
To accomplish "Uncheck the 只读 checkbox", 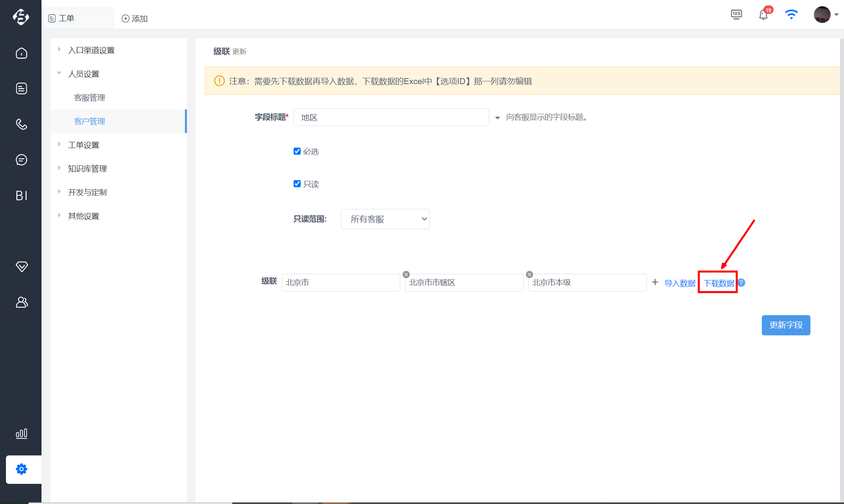I will click(297, 184).
